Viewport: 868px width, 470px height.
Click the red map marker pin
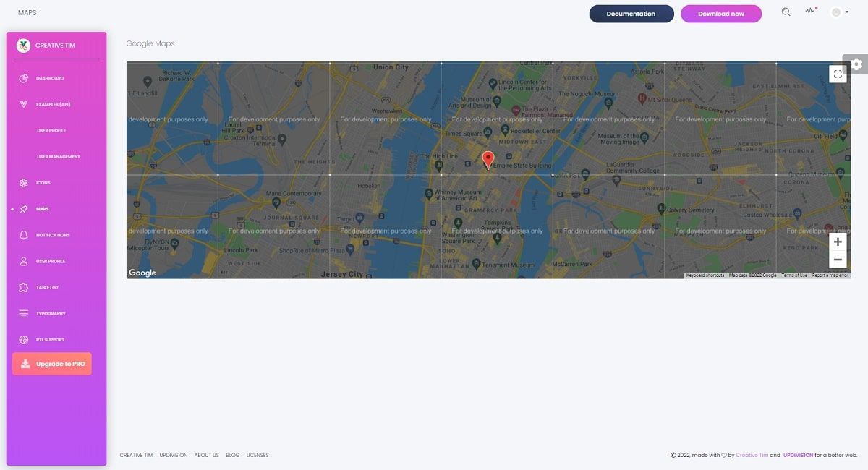[488, 160]
